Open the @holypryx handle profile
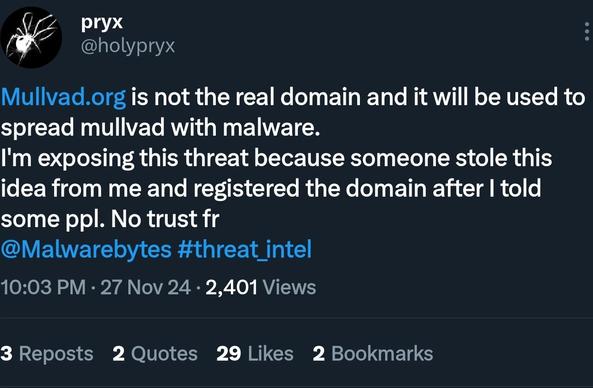Screen dimensions: 593x388 coord(128,47)
